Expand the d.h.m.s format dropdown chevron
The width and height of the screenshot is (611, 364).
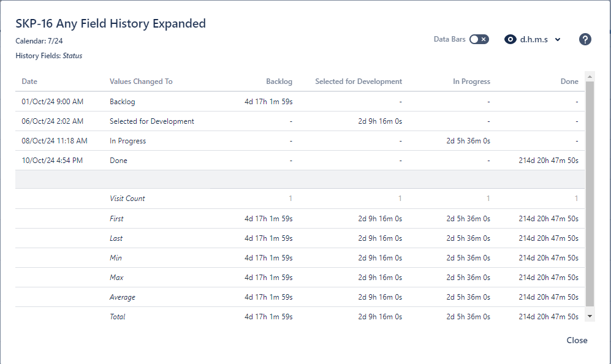557,40
